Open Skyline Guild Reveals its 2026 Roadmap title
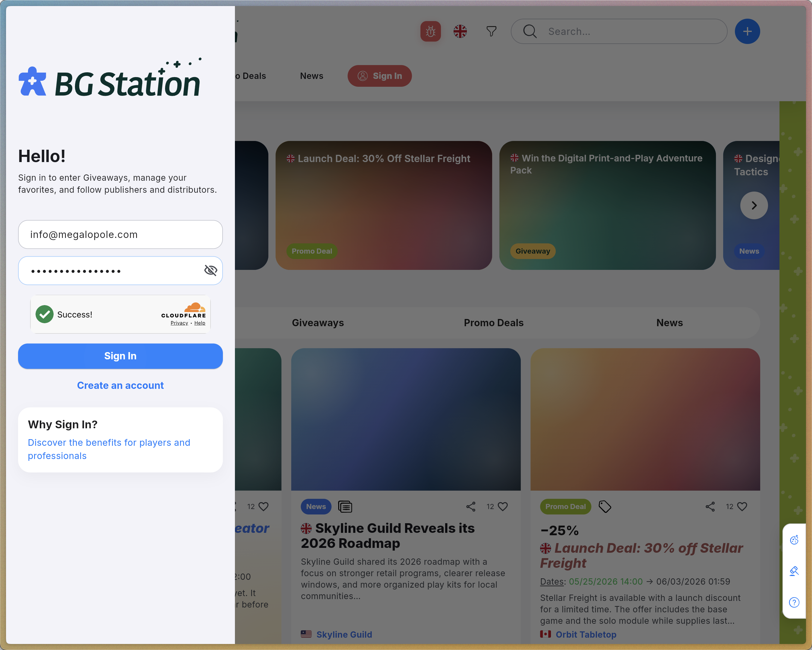Viewport: 812px width, 650px height. tap(388, 536)
